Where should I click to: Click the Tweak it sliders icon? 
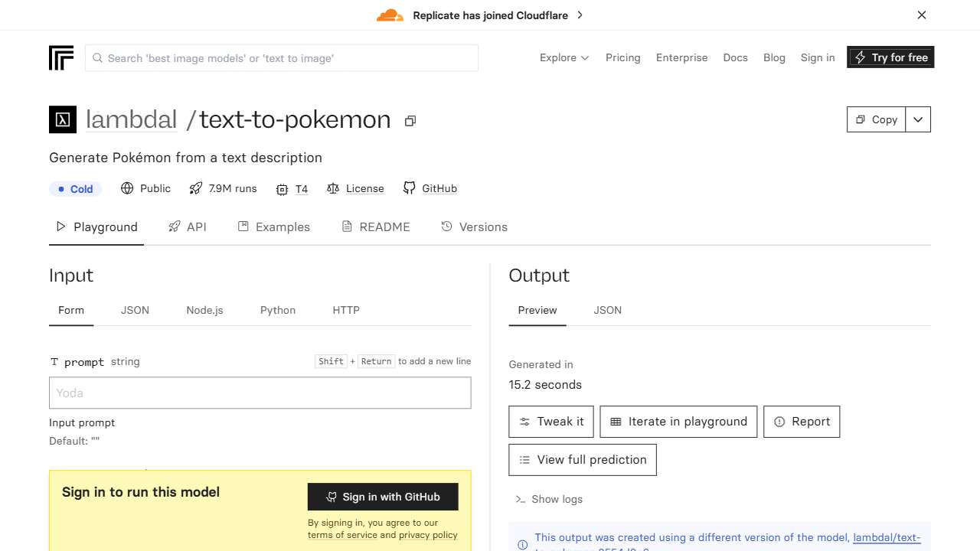(524, 422)
